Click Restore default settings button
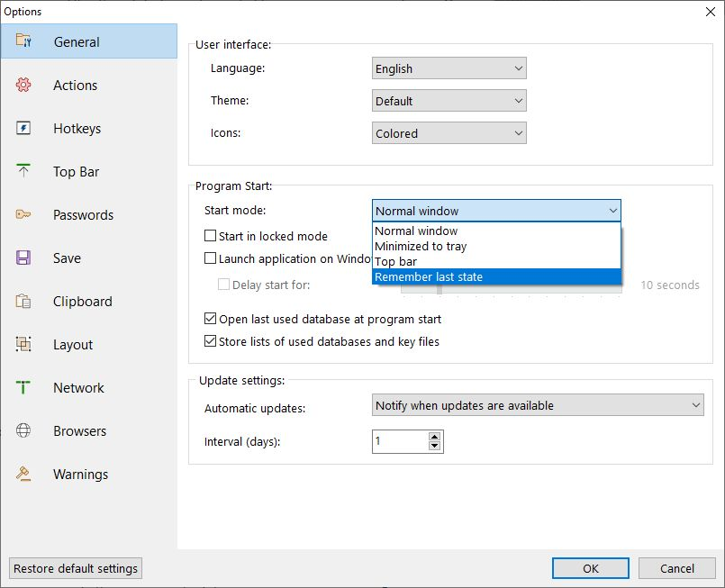The width and height of the screenshot is (725, 588). [x=76, y=568]
